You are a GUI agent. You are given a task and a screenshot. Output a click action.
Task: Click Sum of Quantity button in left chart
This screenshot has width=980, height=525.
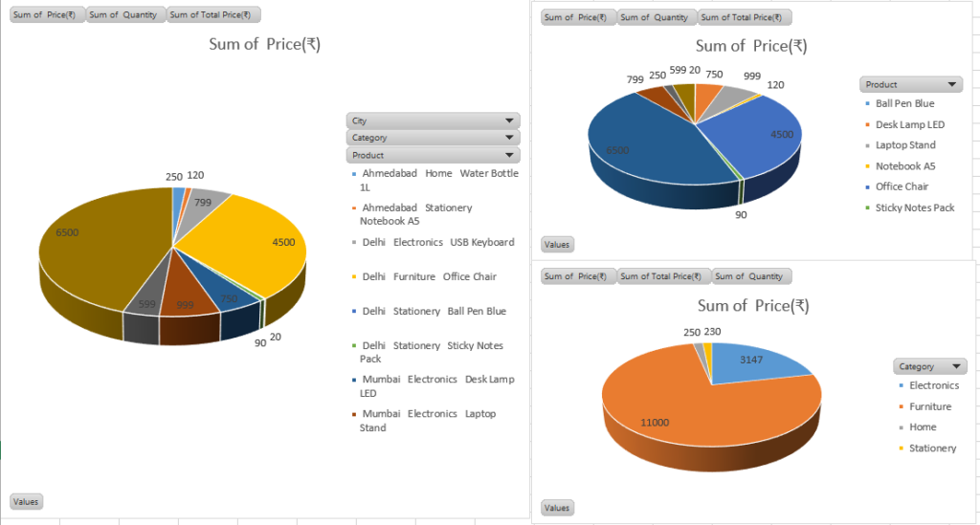[x=124, y=14]
